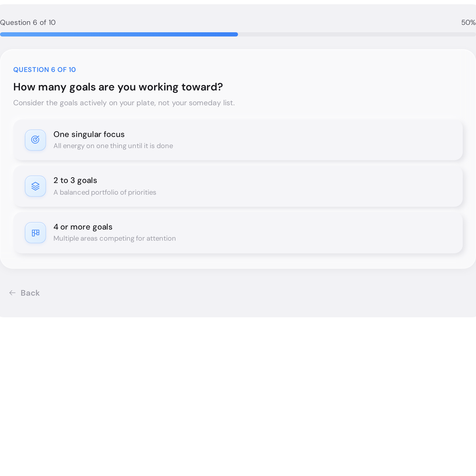Click the blue progress bar fill

(x=119, y=35)
